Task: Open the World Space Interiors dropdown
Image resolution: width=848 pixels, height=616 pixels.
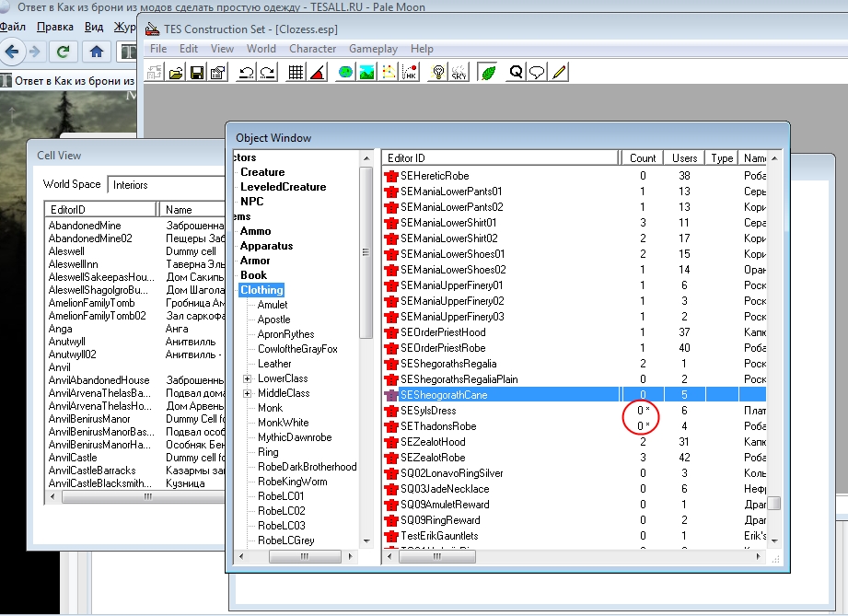Action: [167, 185]
